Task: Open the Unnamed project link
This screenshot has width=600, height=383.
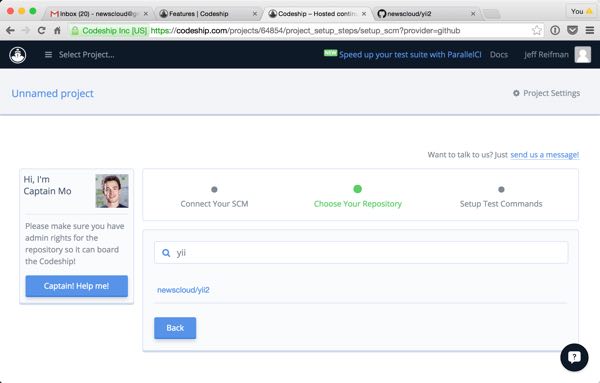Action: (52, 93)
